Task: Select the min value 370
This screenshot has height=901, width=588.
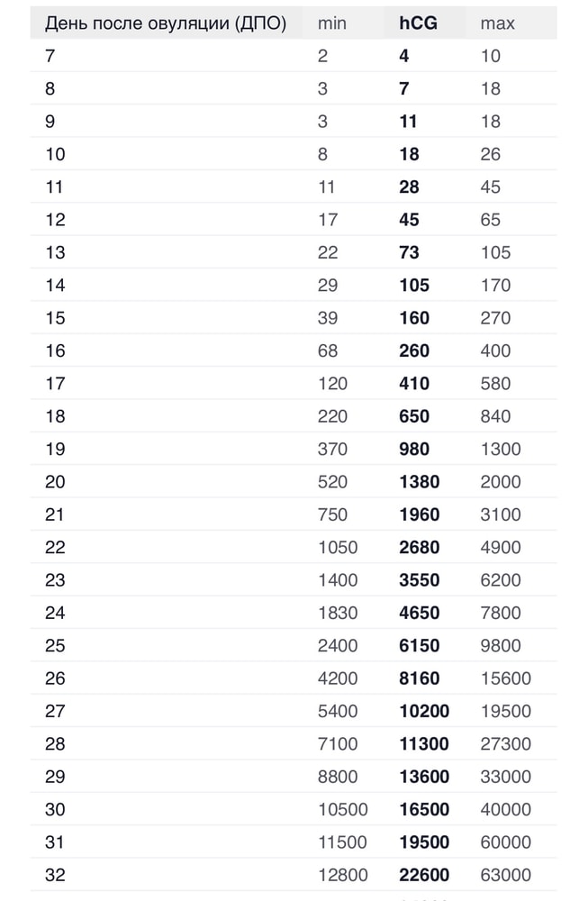Action: 332,449
